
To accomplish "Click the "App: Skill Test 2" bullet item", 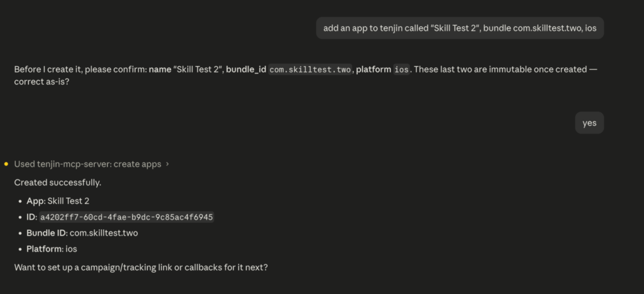I will coord(58,201).
